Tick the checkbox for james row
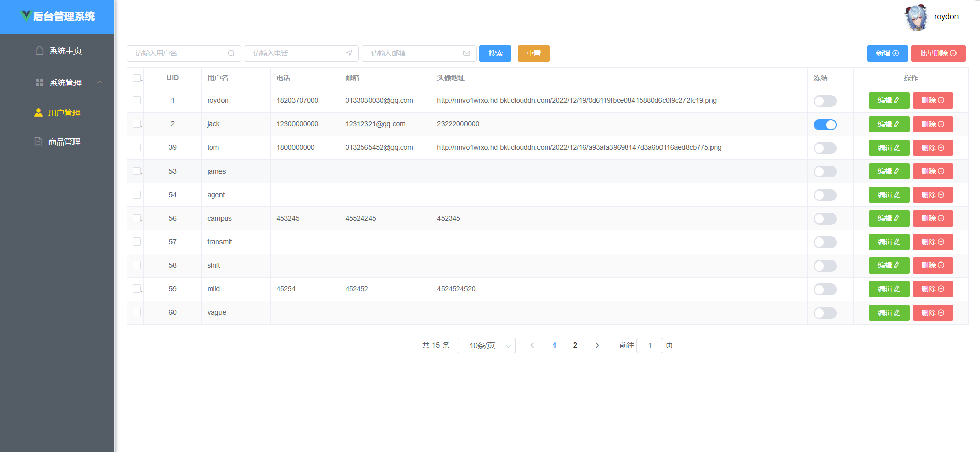The image size is (980, 452). point(137,171)
